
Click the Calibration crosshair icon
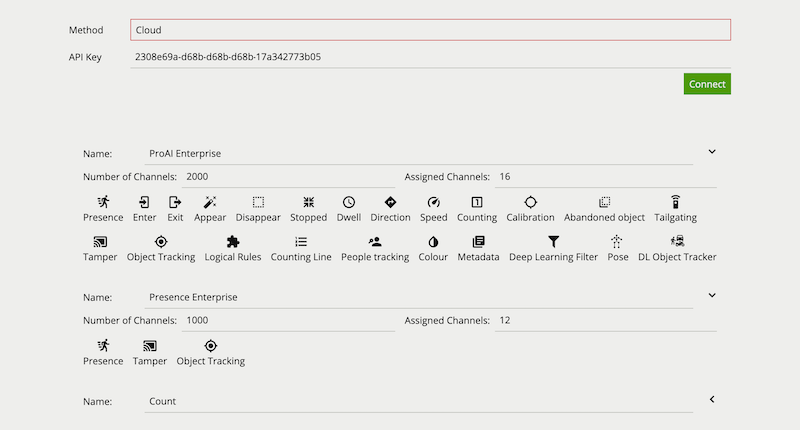tap(530, 202)
